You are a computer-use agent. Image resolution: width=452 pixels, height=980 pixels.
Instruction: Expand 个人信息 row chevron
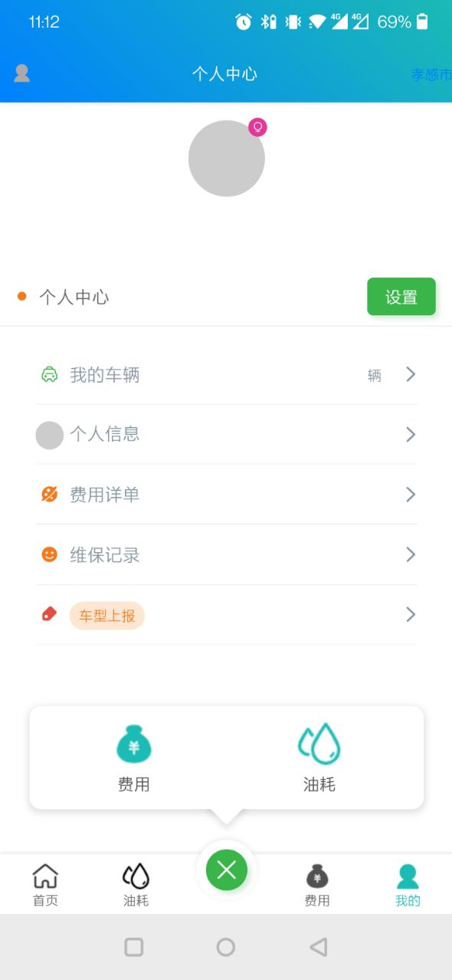click(410, 435)
